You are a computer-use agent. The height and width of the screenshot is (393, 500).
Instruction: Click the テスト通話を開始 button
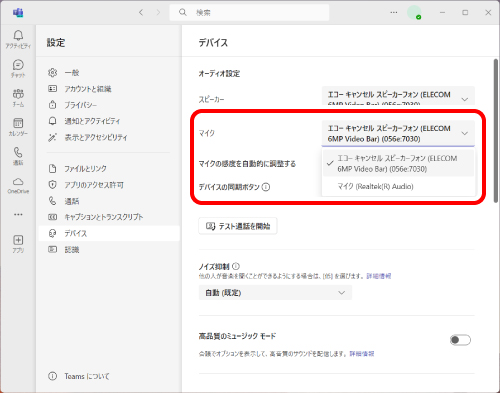[x=238, y=226]
